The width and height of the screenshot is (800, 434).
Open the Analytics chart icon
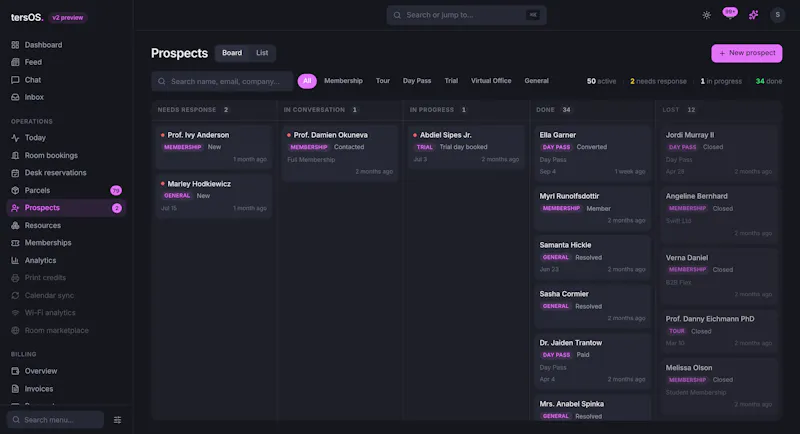click(15, 260)
